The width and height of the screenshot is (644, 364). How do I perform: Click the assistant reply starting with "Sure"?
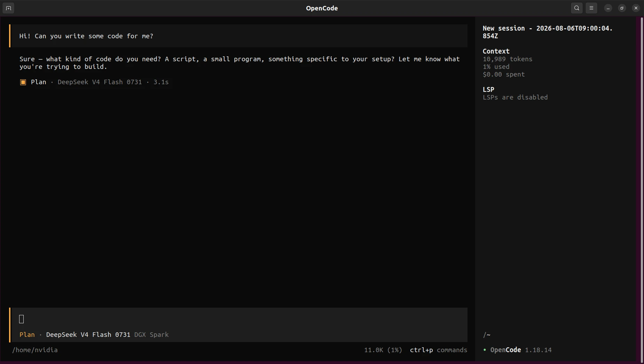click(x=239, y=63)
